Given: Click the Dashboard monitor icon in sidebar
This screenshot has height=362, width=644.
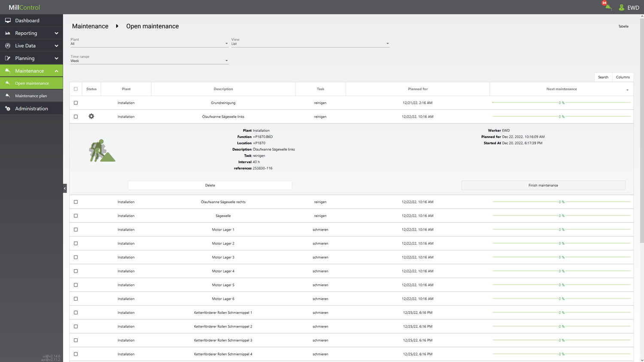Looking at the screenshot, I should [x=8, y=20].
